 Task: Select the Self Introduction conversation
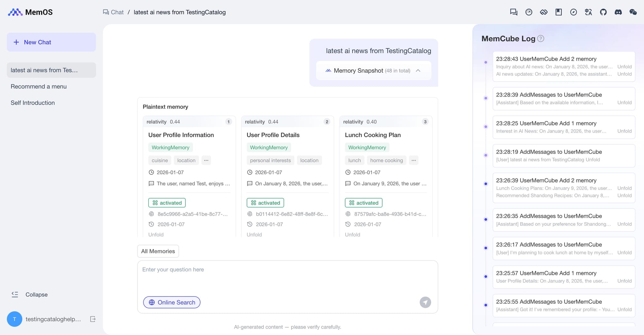tap(33, 103)
